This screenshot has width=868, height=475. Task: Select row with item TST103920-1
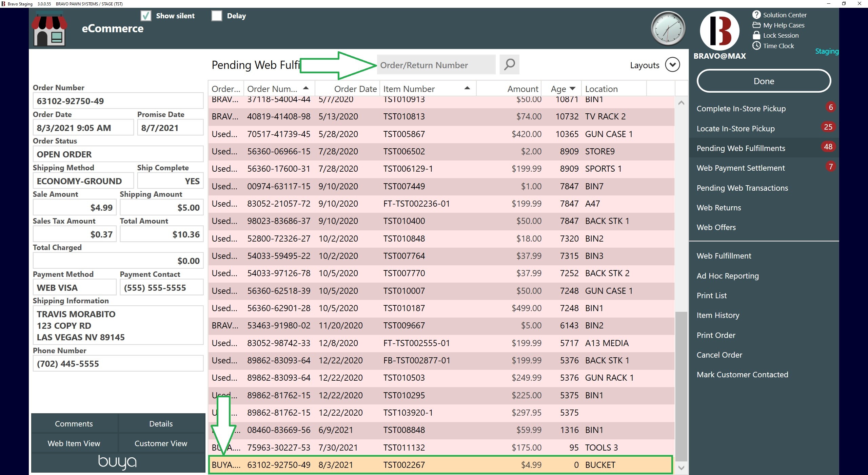tap(441, 413)
